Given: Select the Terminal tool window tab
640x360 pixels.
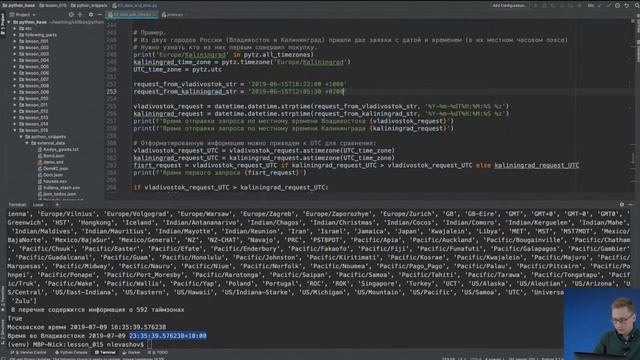Looking at the screenshot, I should [x=105, y=352].
